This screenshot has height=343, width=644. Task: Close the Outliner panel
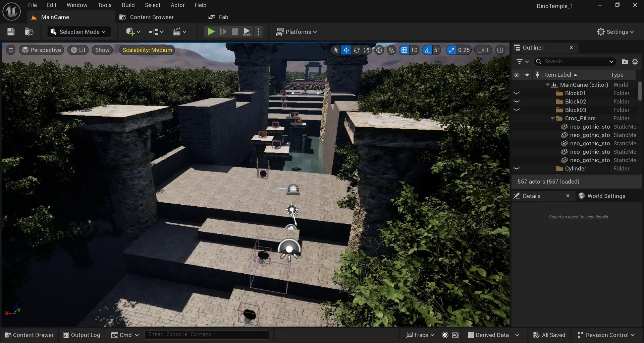click(571, 48)
